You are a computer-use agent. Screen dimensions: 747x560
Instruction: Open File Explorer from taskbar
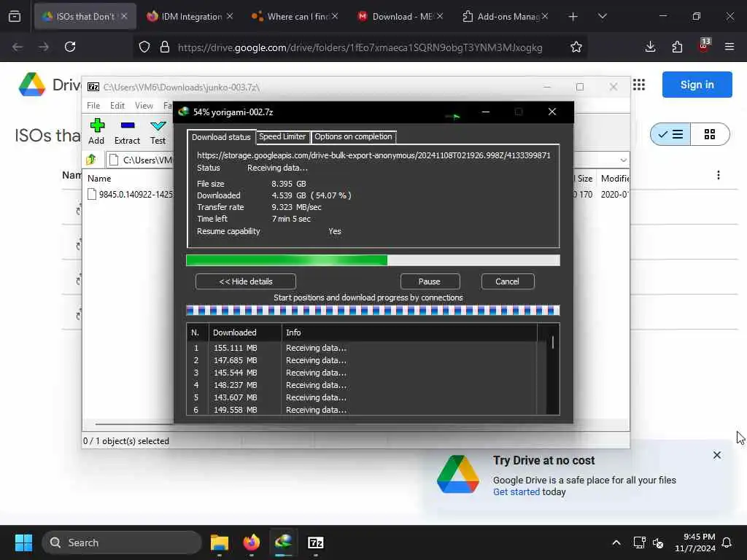(x=219, y=542)
